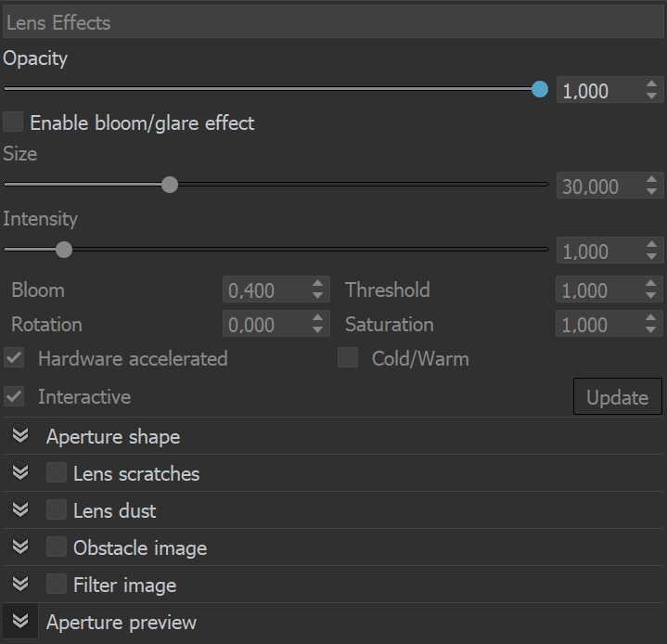
Task: Expand the Obstacle image rollout chevron
Action: [x=20, y=547]
